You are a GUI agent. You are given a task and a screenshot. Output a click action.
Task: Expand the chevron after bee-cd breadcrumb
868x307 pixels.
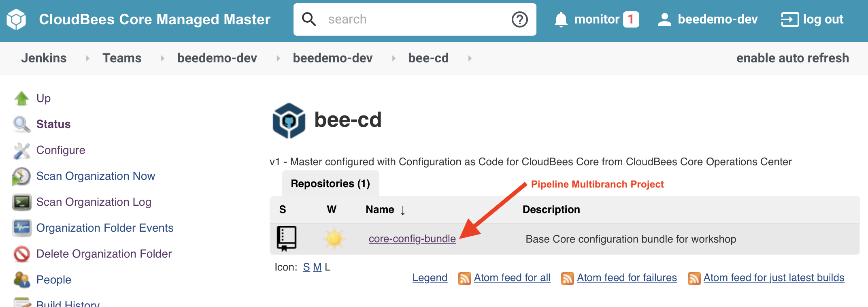(470, 58)
